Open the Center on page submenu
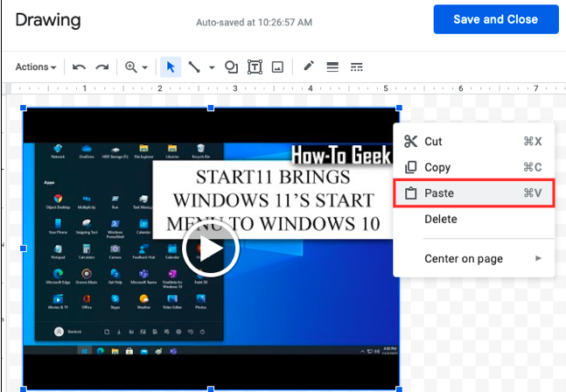Screen dimensions: 566x392 [473, 258]
